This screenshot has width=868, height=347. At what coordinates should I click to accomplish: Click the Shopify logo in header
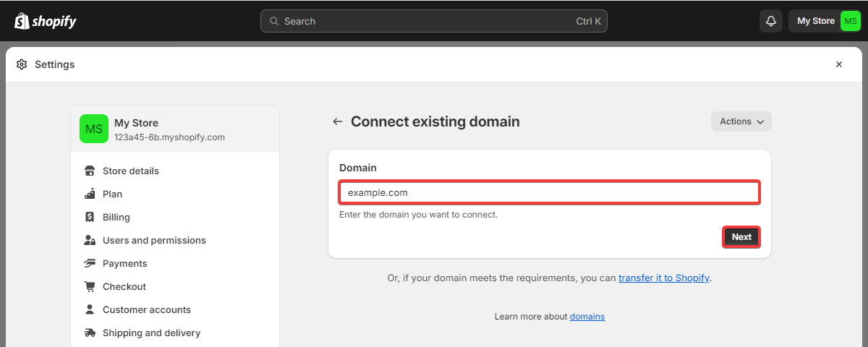pyautogui.click(x=45, y=21)
